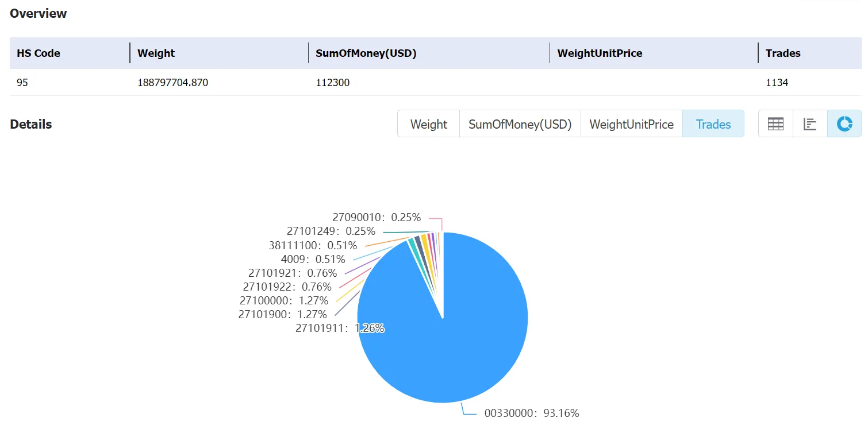
Task: Click the 27101249: 0.25% label
Action: coord(331,231)
